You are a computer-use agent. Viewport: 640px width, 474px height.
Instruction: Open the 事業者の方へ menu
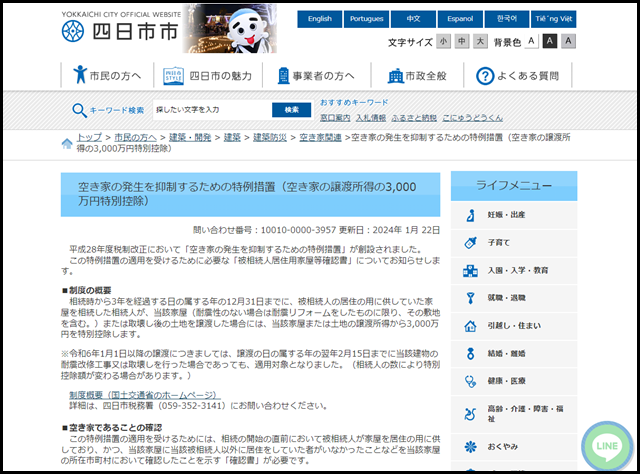[317, 75]
